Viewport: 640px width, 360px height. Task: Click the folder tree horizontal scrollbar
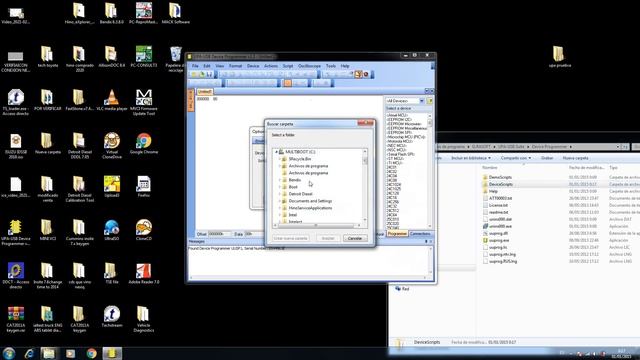[x=318, y=225]
